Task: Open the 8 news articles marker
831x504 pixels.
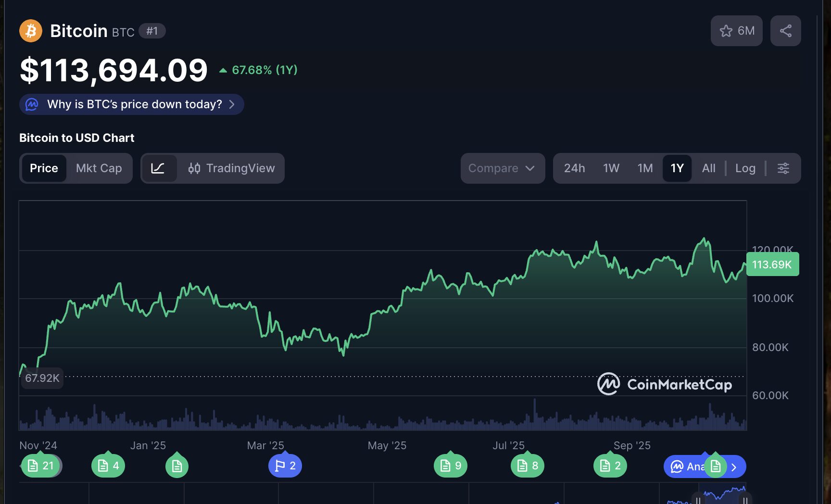Action: 528,466
